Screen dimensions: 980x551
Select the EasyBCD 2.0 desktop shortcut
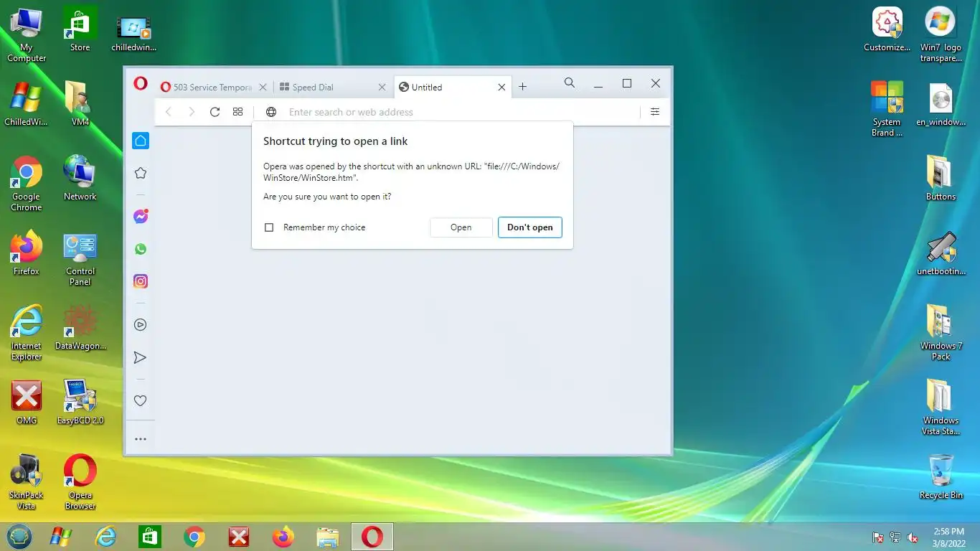[x=80, y=402]
